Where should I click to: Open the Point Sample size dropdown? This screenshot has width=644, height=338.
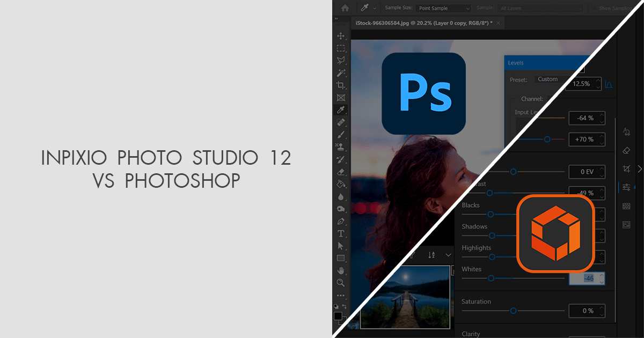443,8
